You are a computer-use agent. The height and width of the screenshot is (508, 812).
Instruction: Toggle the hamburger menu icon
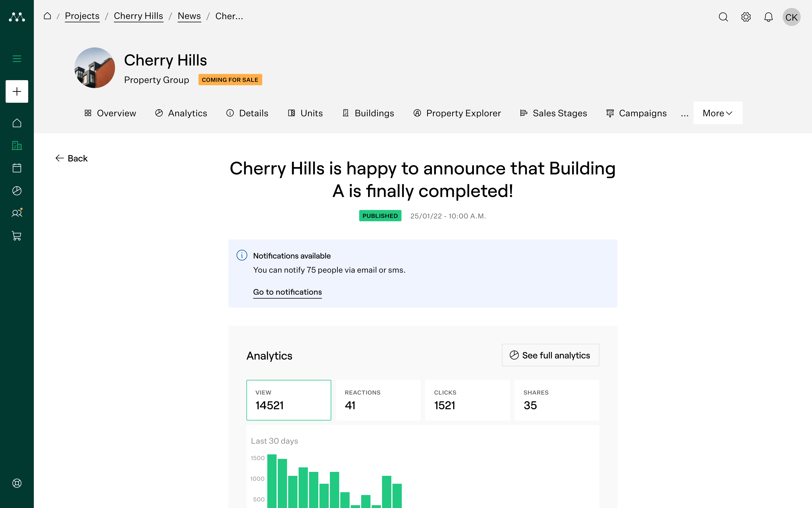click(x=17, y=59)
